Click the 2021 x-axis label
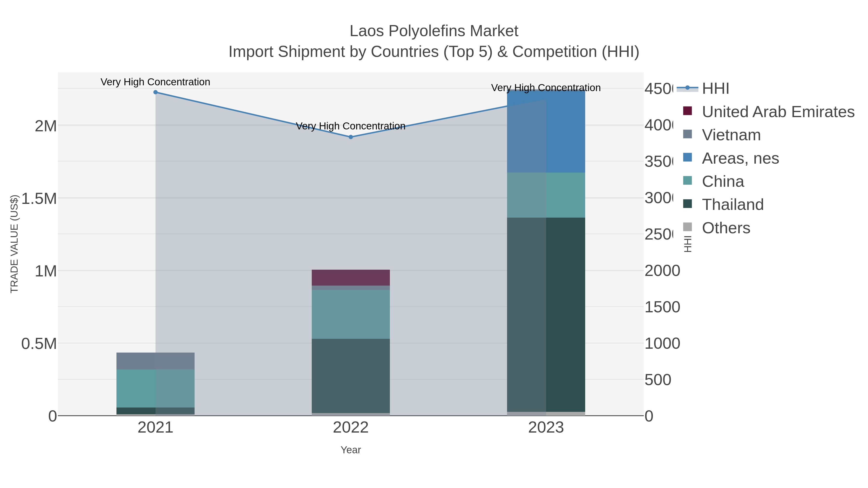 coord(155,428)
